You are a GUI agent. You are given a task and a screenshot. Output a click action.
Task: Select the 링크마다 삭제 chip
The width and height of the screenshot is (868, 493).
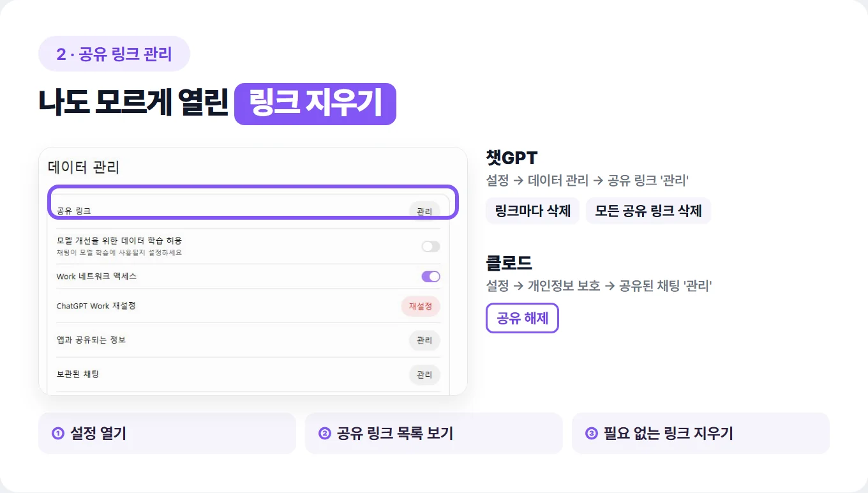click(533, 211)
